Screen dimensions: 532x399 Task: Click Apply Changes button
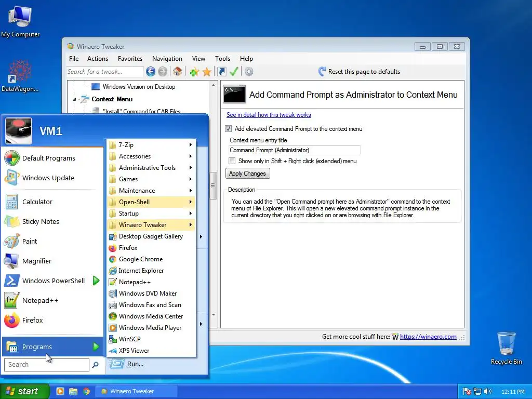(x=248, y=174)
